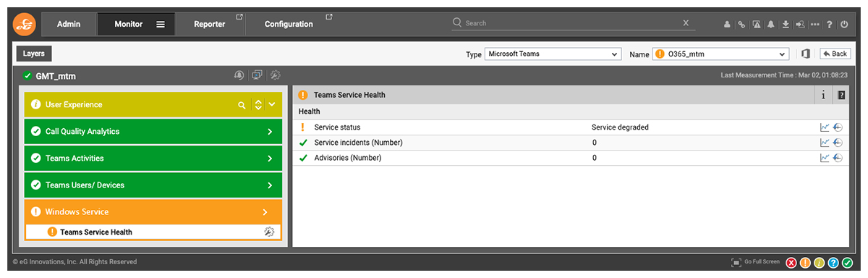Click the blue unknown status circle
This screenshot has width=868, height=278.
pyautogui.click(x=833, y=263)
